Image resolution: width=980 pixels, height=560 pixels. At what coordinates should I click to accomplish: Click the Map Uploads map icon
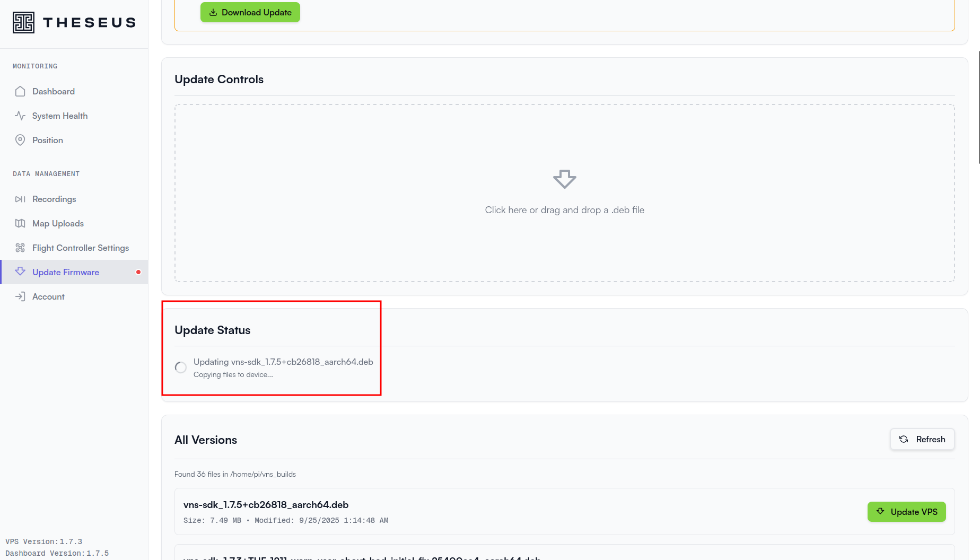click(x=20, y=224)
